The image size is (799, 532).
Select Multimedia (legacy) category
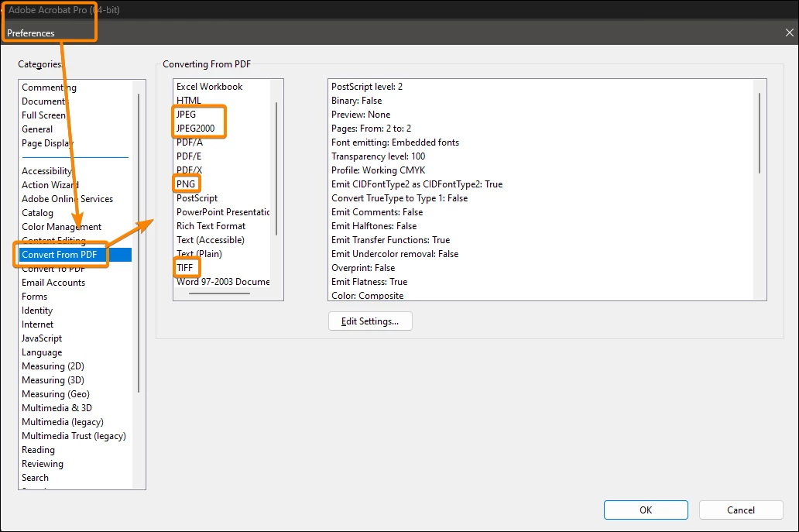pyautogui.click(x=63, y=422)
